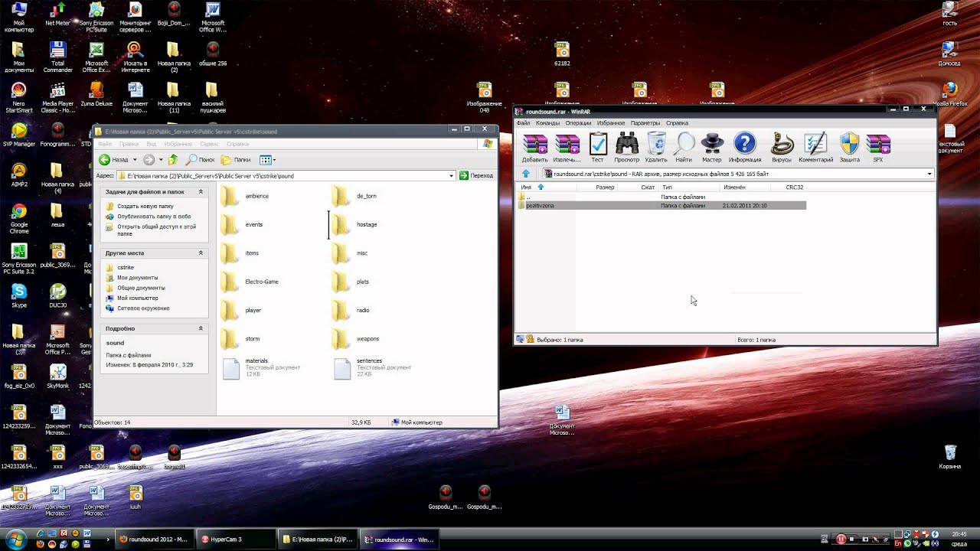Collapse the 'Задачи для файлов и папок' panel
The height and width of the screenshot is (551, 980).
point(201,192)
